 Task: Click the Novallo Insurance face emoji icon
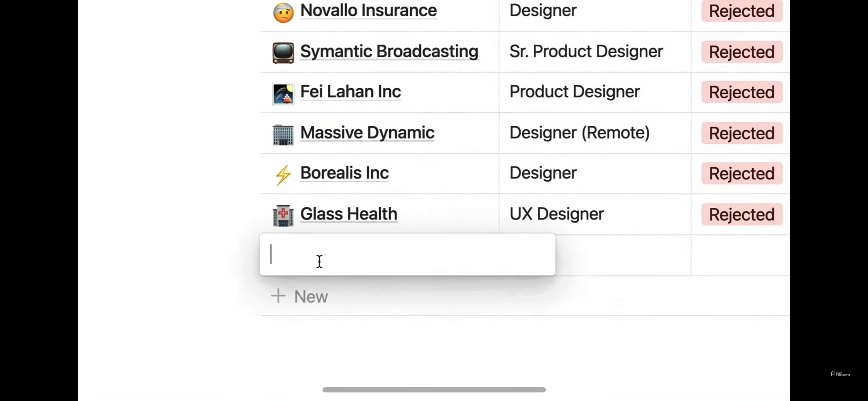pyautogui.click(x=283, y=12)
